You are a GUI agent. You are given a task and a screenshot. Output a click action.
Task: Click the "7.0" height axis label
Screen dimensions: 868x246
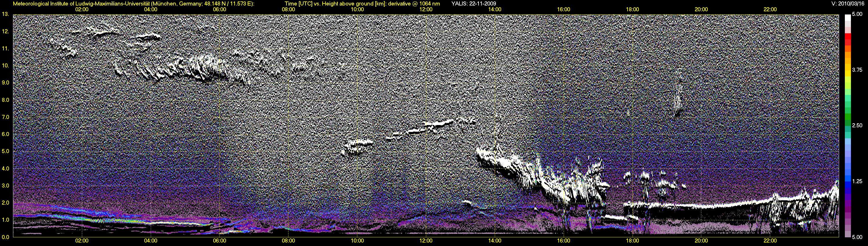click(x=5, y=117)
